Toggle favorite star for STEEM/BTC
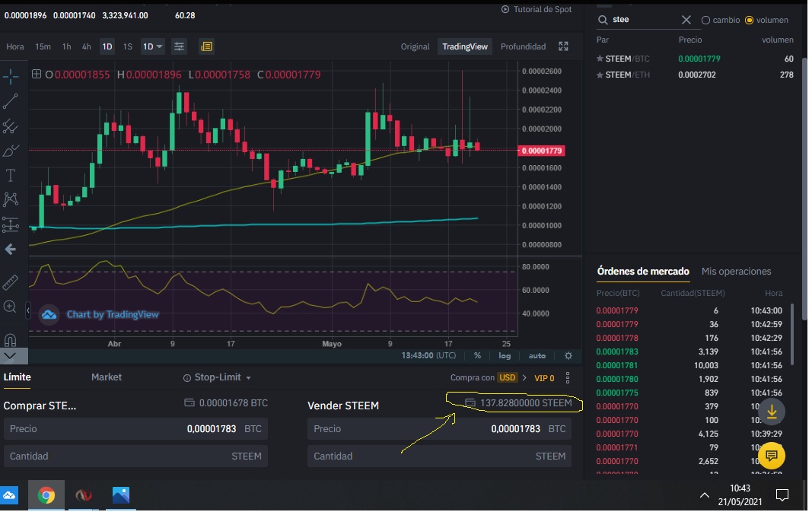Image resolution: width=812 pixels, height=512 pixels. [x=600, y=59]
